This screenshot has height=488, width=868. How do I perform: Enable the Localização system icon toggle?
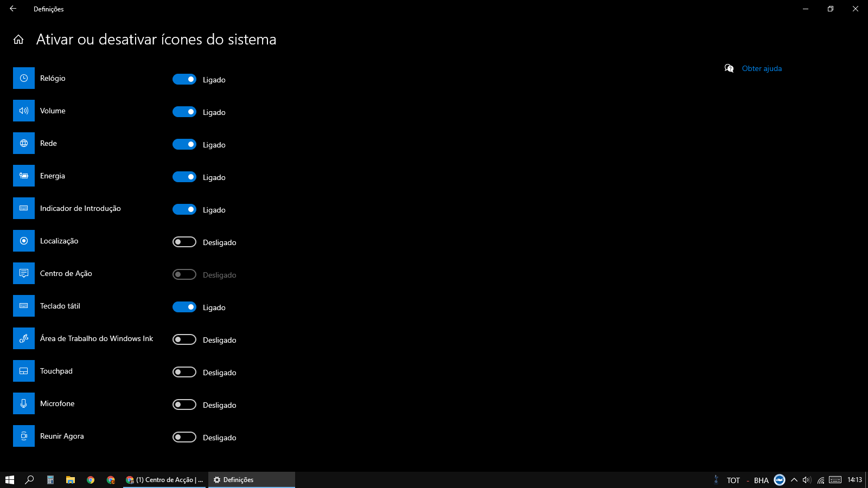[x=184, y=242]
